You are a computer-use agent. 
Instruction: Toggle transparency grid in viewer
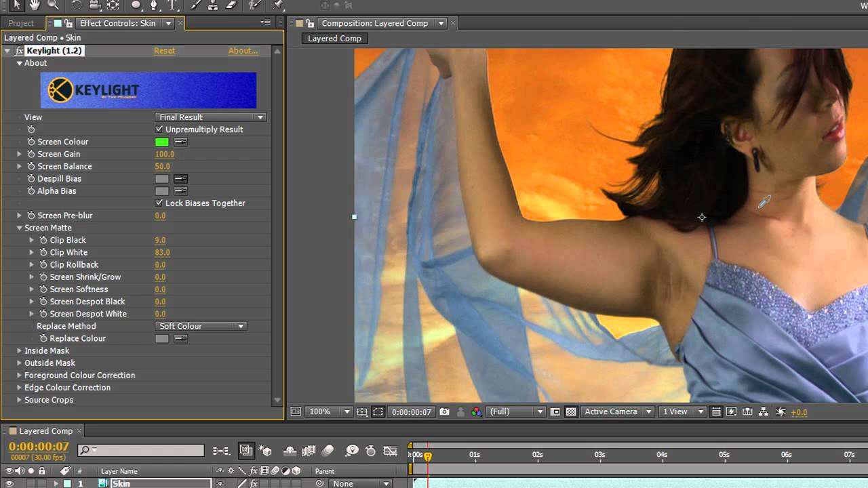pos(571,411)
